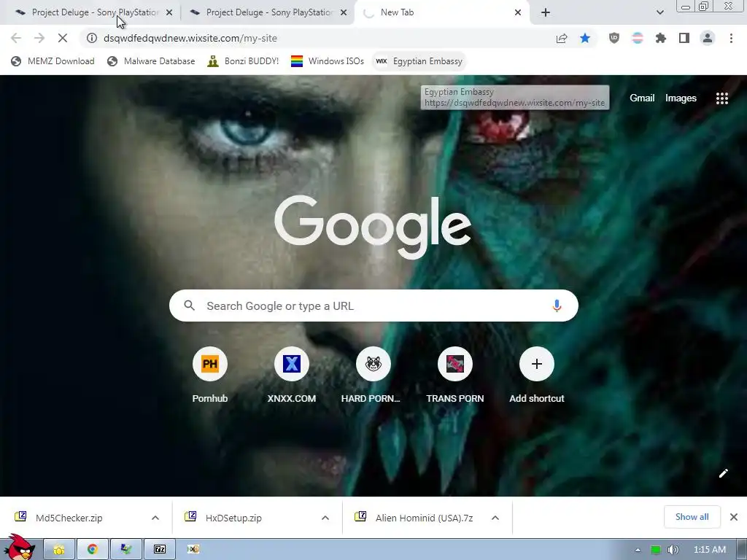
Task: Click the Google search box
Action: coord(373,306)
